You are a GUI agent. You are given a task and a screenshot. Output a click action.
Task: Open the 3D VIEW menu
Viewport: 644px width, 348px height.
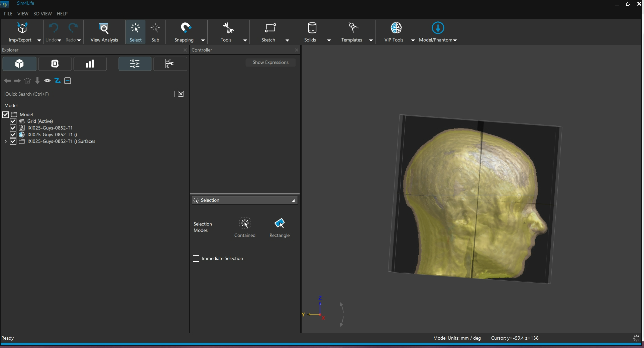42,14
